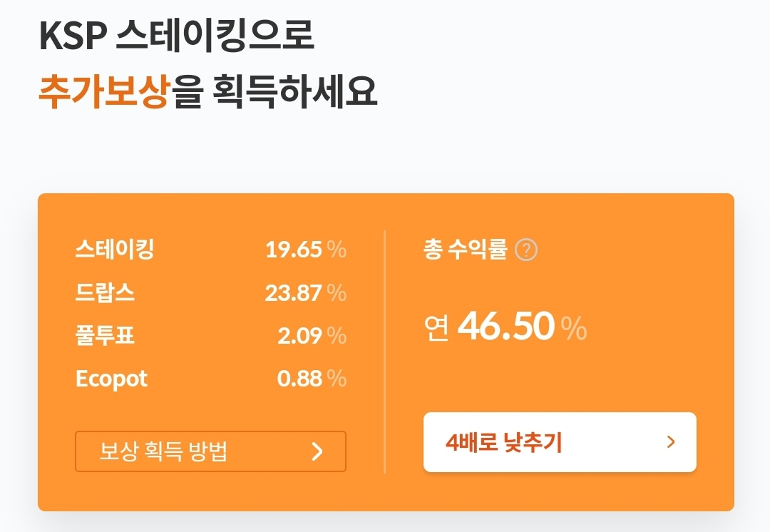Image resolution: width=770 pixels, height=532 pixels.
Task: Click the 23.87 % drops rate value
Action: point(306,293)
